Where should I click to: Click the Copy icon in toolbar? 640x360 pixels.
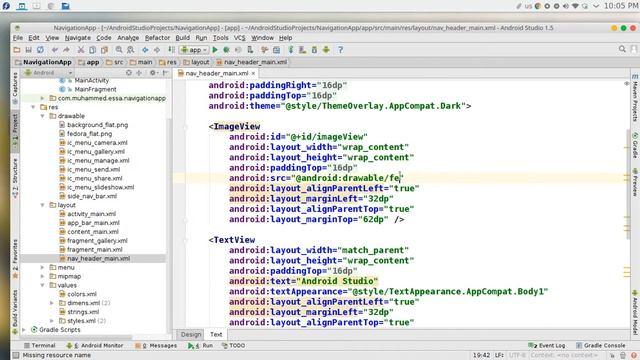93,50
